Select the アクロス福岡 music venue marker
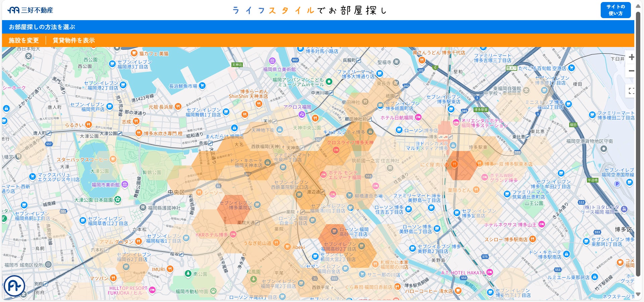644x302 pixels. coord(302,114)
